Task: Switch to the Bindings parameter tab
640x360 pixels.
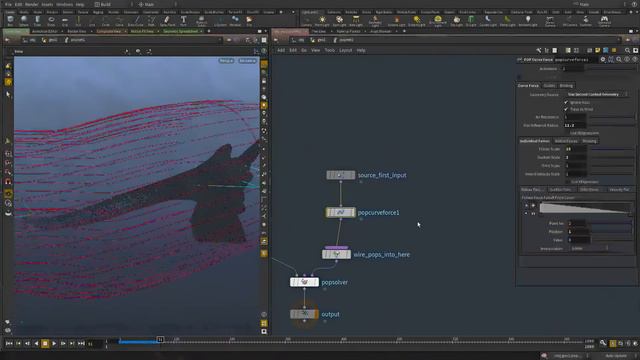Action: click(x=566, y=85)
